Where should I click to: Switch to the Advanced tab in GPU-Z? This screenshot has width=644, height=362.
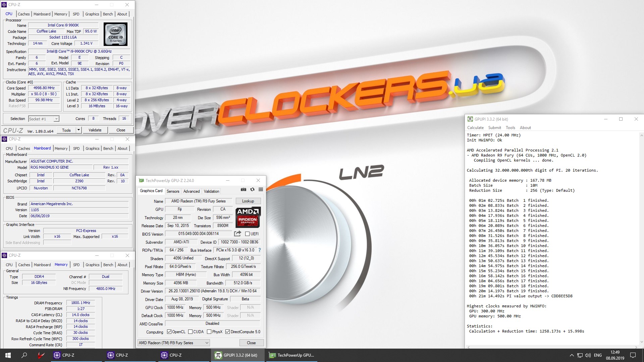click(192, 191)
